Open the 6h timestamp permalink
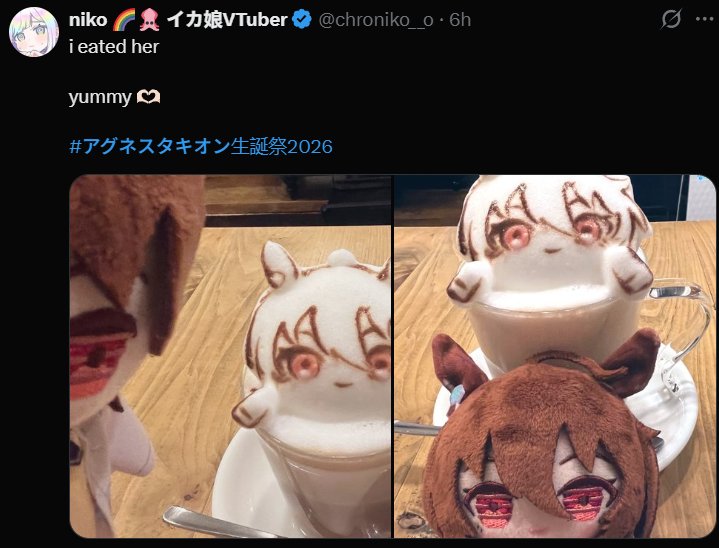The width and height of the screenshot is (719, 548). 460,20
